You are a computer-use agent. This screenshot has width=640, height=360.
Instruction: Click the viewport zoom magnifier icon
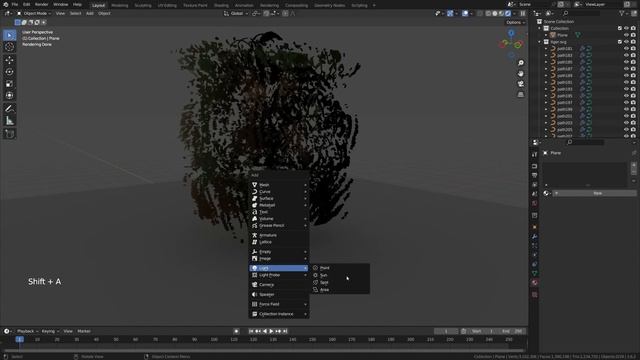[x=521, y=63]
